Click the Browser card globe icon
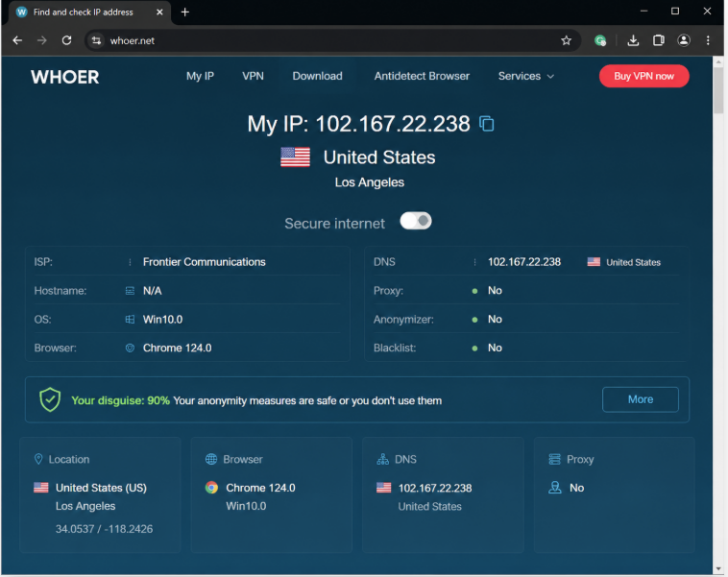This screenshot has height=577, width=728. (211, 459)
